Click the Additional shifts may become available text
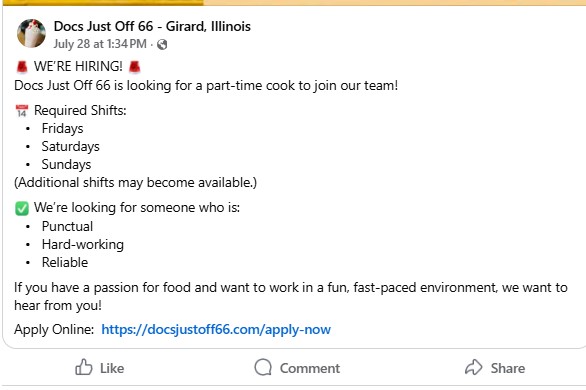This screenshot has width=586, height=390. pyautogui.click(x=136, y=183)
